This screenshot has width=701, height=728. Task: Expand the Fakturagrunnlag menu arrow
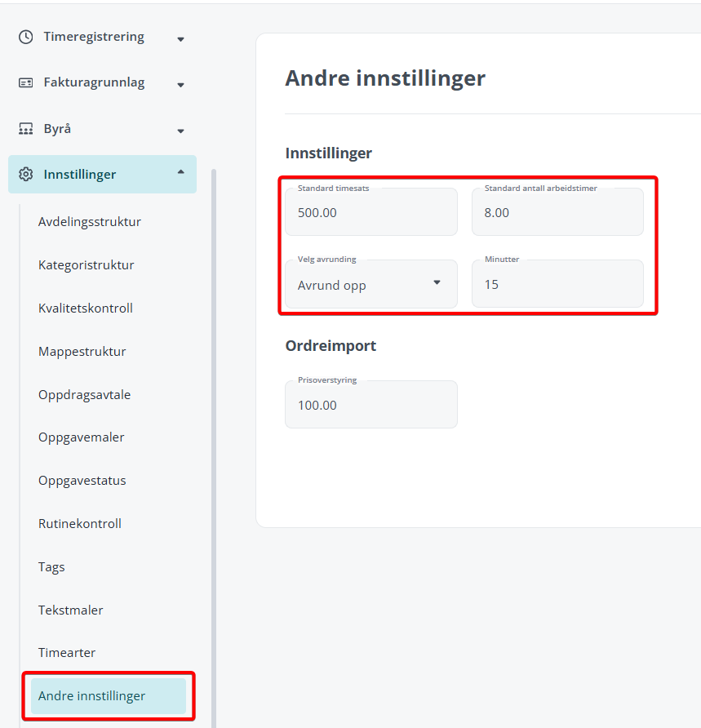pos(181,85)
